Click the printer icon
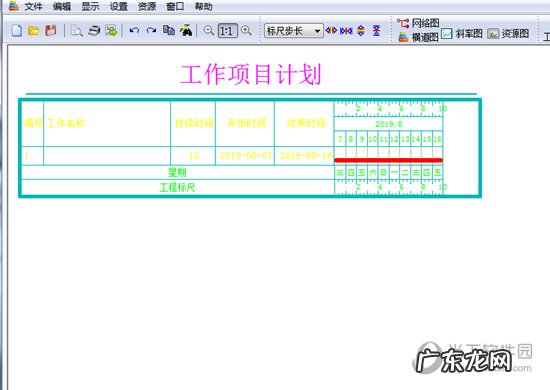The height and width of the screenshot is (390, 550). click(x=94, y=31)
